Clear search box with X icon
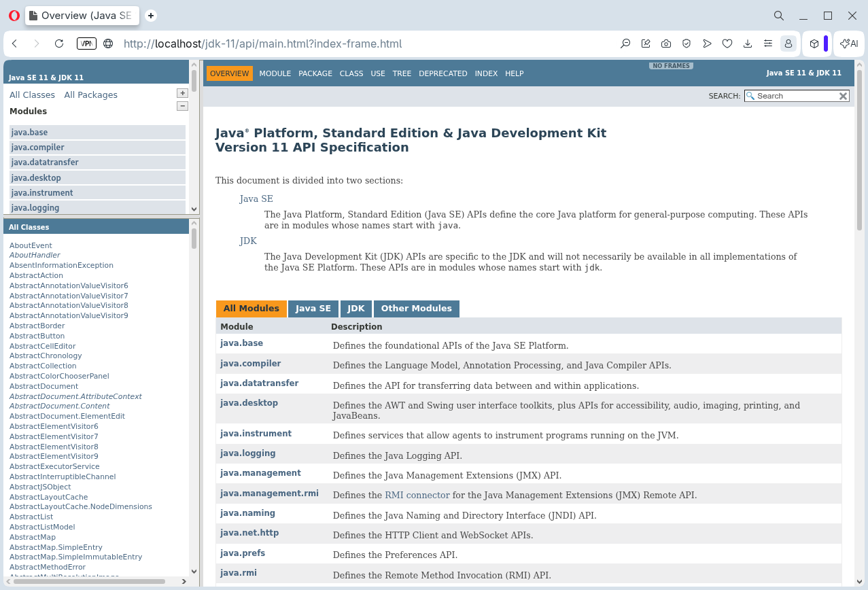The image size is (868, 590). click(844, 96)
